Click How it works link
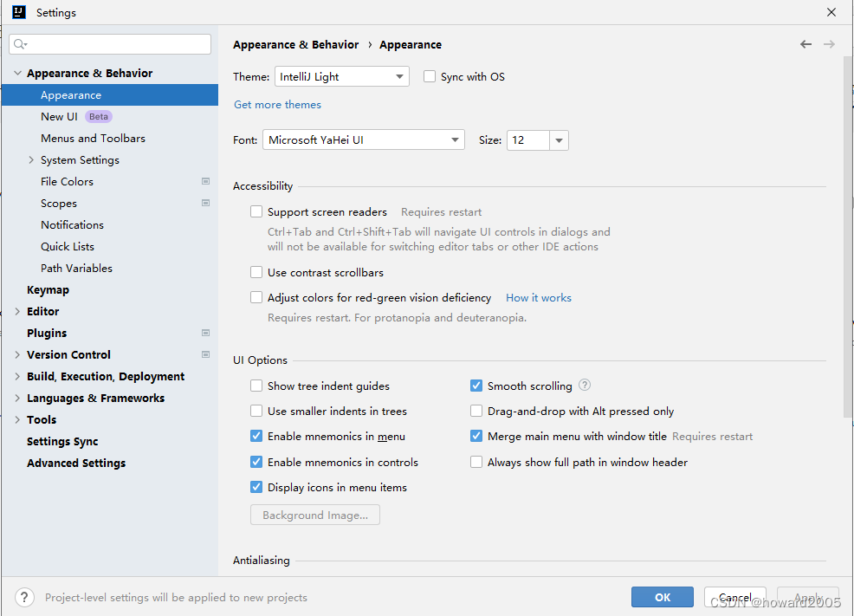Image resolution: width=854 pixels, height=616 pixels. coord(539,298)
